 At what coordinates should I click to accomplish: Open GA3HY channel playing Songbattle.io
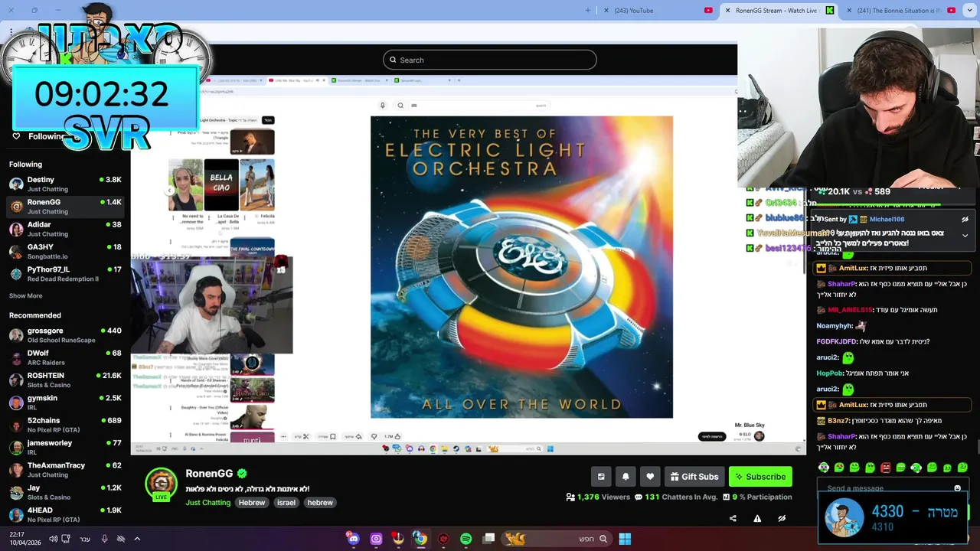(x=65, y=251)
